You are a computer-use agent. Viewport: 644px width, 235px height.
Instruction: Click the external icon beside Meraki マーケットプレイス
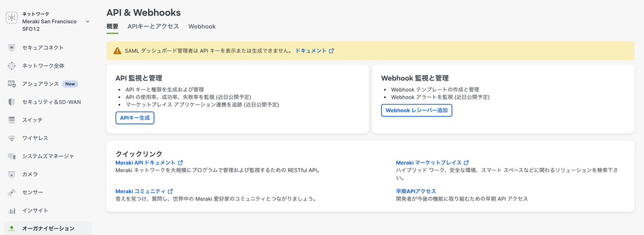466,163
